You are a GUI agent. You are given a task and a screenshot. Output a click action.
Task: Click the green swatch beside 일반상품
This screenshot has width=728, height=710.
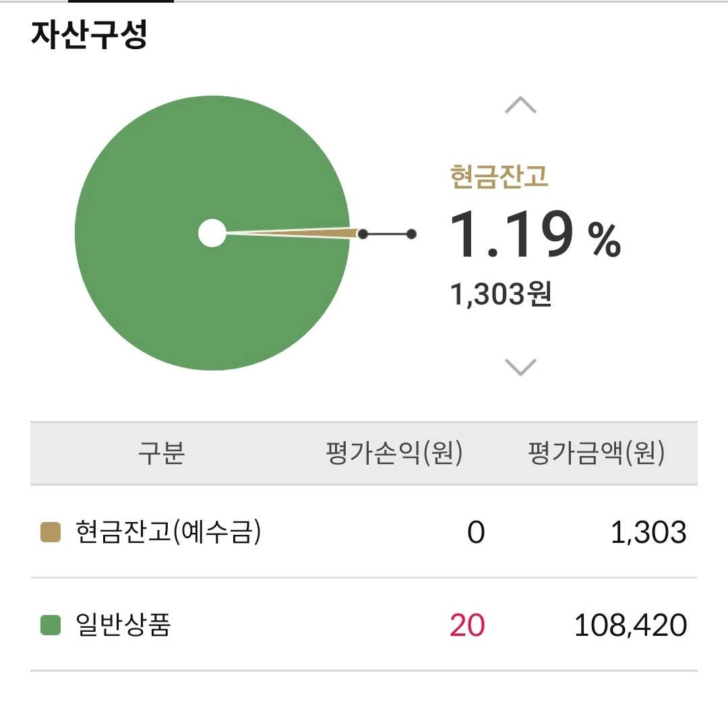(51, 624)
